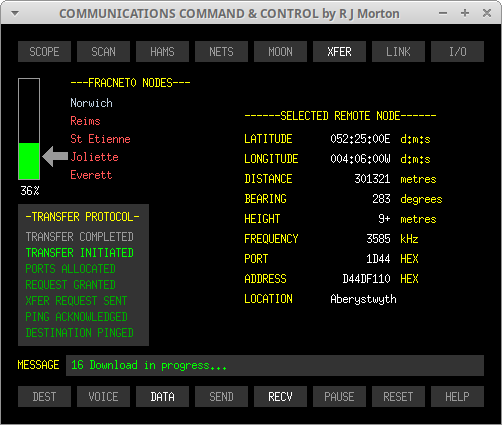Open the HAMS tab

click(162, 52)
